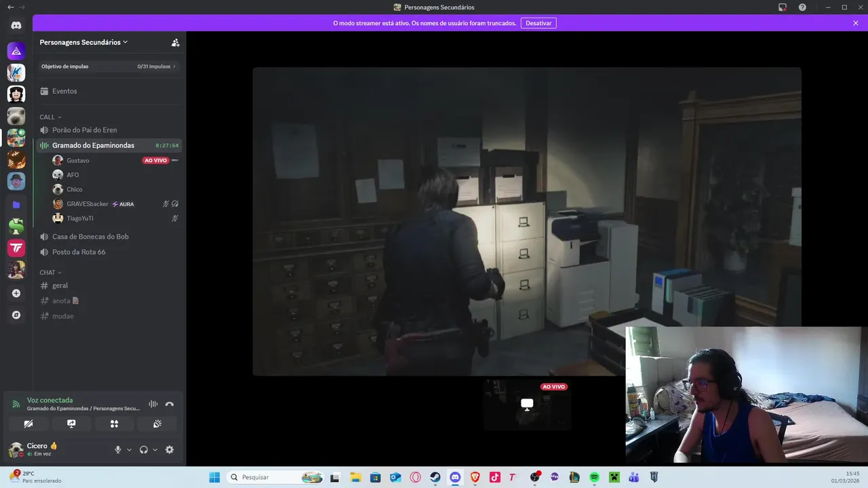Click the taskbar Pesquisar search box
Screen dimensions: 868x488
coord(275,477)
